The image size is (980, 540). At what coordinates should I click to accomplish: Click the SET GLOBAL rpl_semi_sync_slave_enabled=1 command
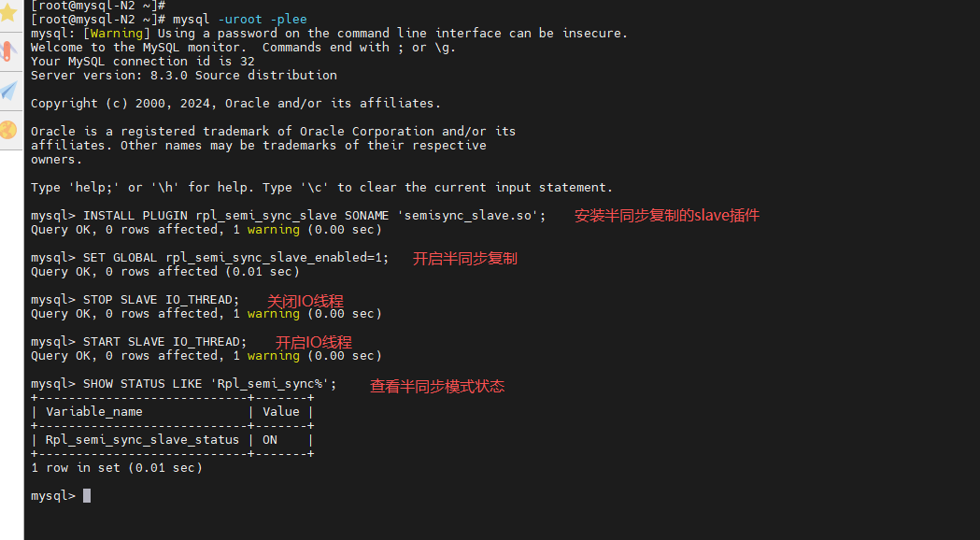pos(209,258)
